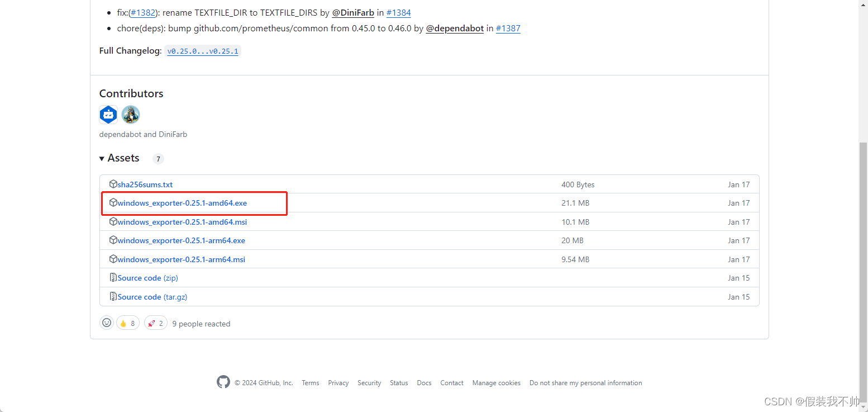868x412 pixels.
Task: Toggle the thumbs-up reaction with 8 votes
Action: pos(128,323)
